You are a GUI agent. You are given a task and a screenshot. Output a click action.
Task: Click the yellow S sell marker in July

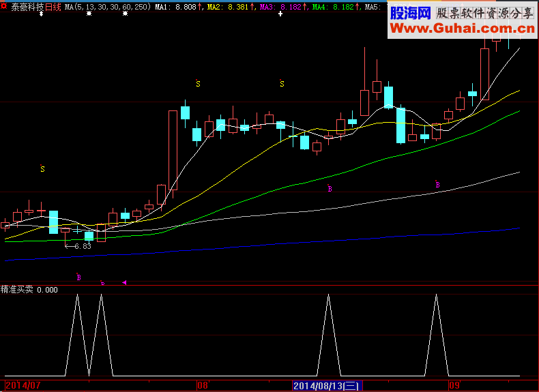pos(42,168)
